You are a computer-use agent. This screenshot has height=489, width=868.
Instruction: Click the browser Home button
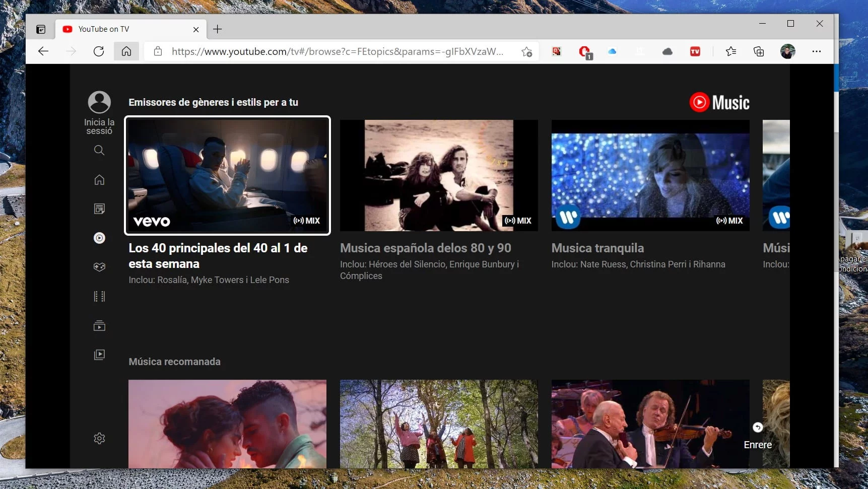(x=126, y=51)
